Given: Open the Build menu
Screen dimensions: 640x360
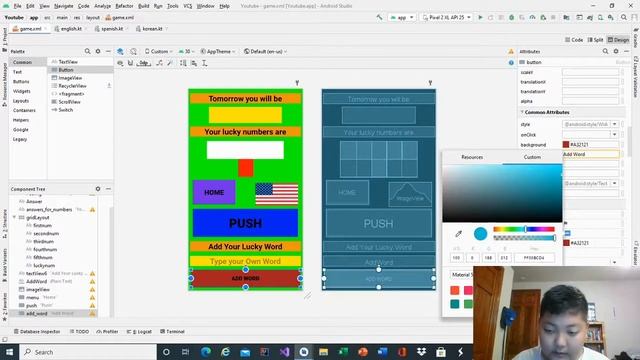Looking at the screenshot, I should 143,6.
